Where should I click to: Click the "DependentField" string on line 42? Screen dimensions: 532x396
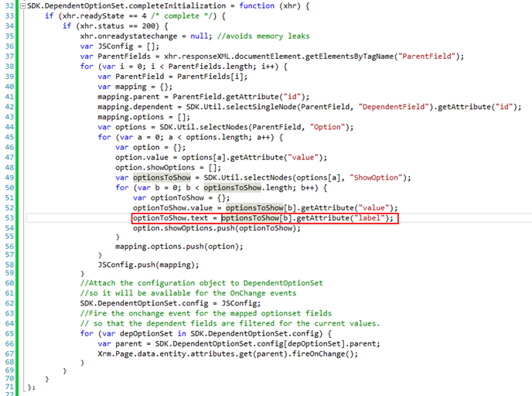[394, 107]
